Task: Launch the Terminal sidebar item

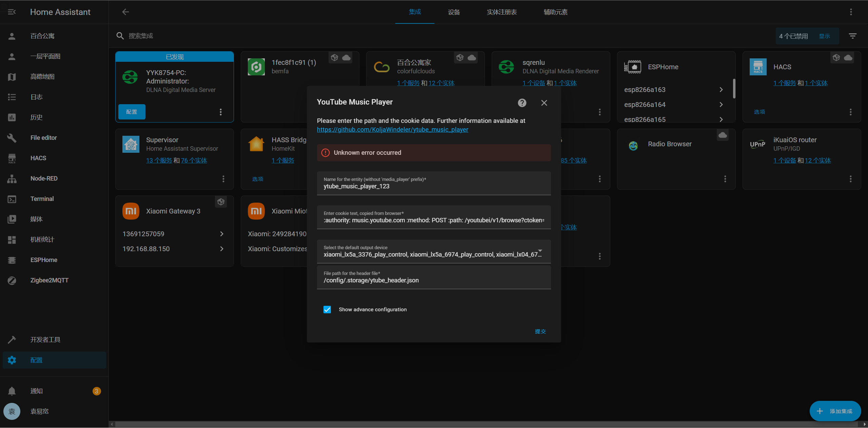Action: pyautogui.click(x=42, y=199)
